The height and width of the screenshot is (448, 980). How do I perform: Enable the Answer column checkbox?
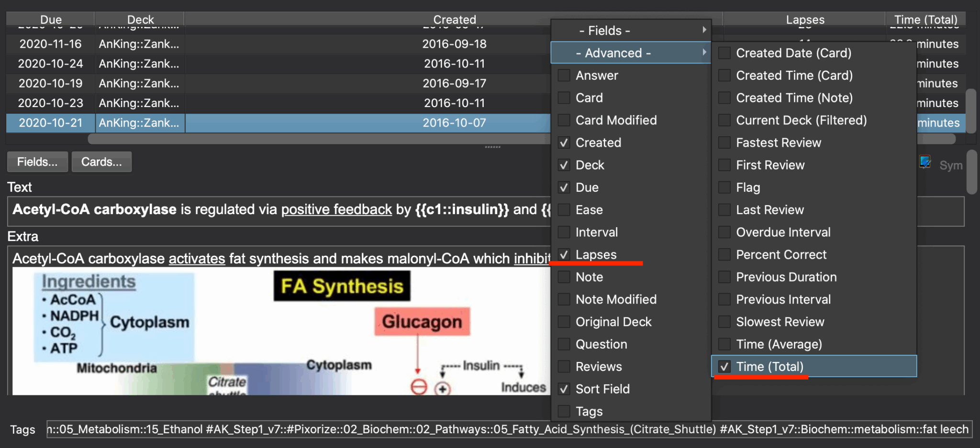tap(564, 76)
